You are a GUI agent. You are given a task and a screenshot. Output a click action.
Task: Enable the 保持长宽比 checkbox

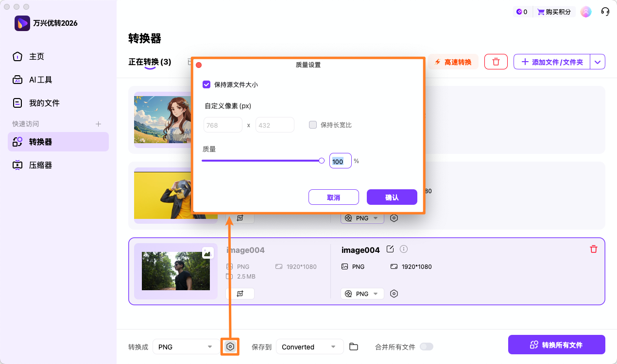[312, 125]
